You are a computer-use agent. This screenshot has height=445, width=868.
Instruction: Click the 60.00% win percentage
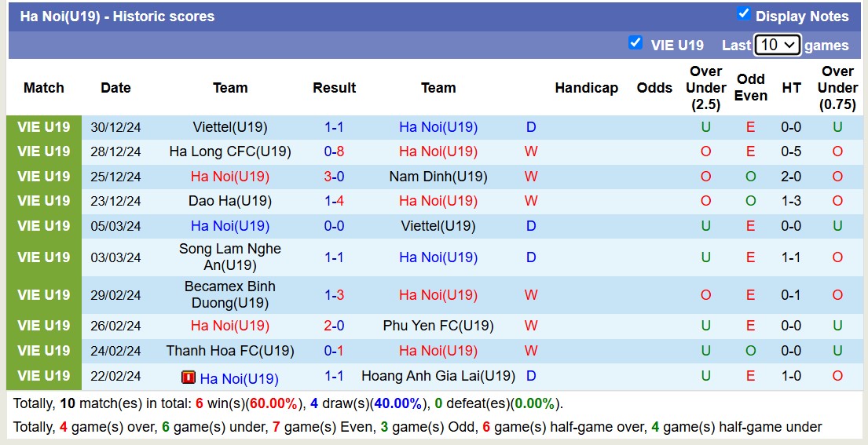pos(273,403)
